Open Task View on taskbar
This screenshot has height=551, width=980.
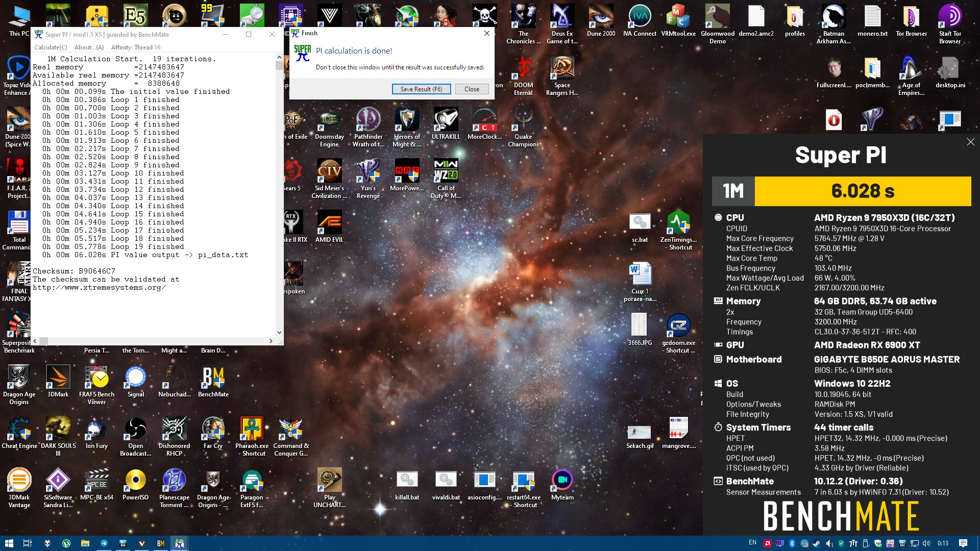(x=28, y=543)
